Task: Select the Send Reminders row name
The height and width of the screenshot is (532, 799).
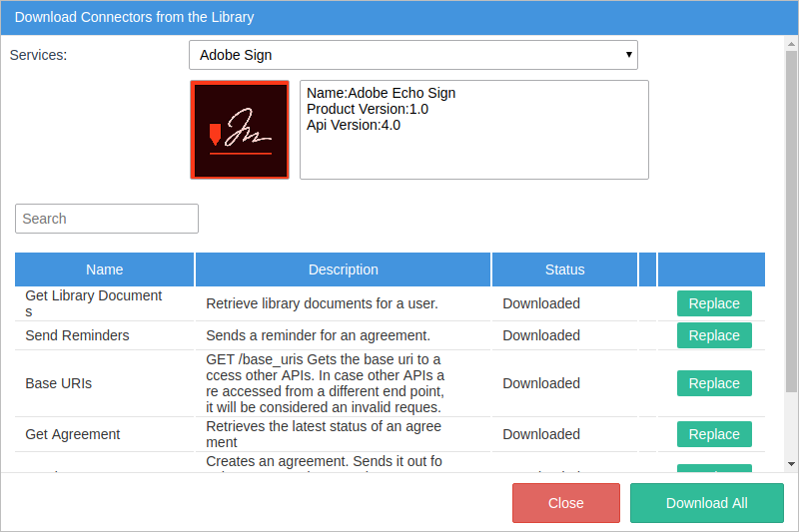Action: point(77,335)
